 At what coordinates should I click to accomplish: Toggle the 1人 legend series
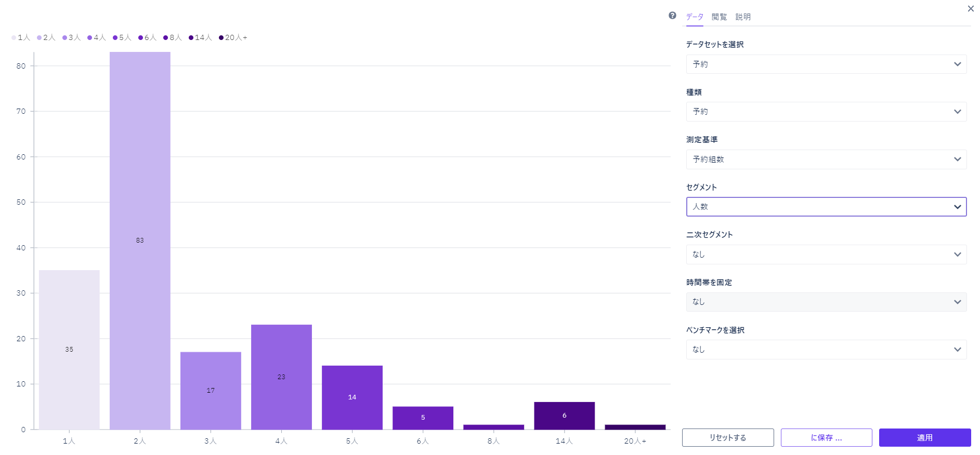click(x=21, y=37)
